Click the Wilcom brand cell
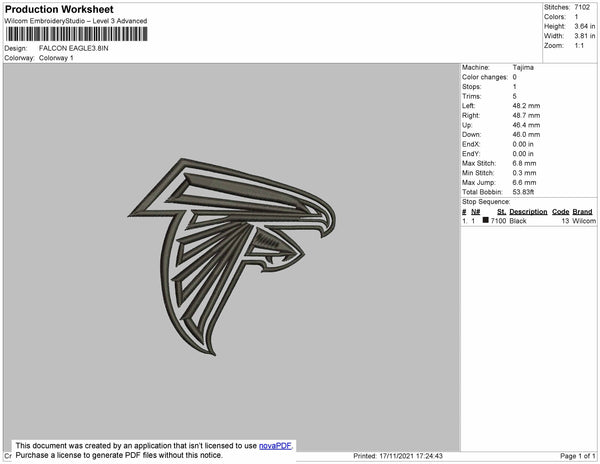The width and height of the screenshot is (600, 464). [584, 221]
